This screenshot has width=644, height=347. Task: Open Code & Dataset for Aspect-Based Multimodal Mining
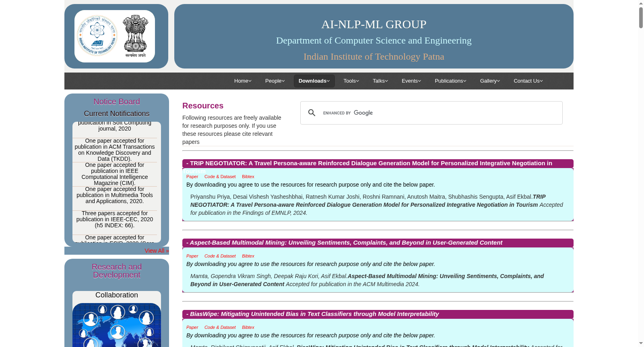220,256
